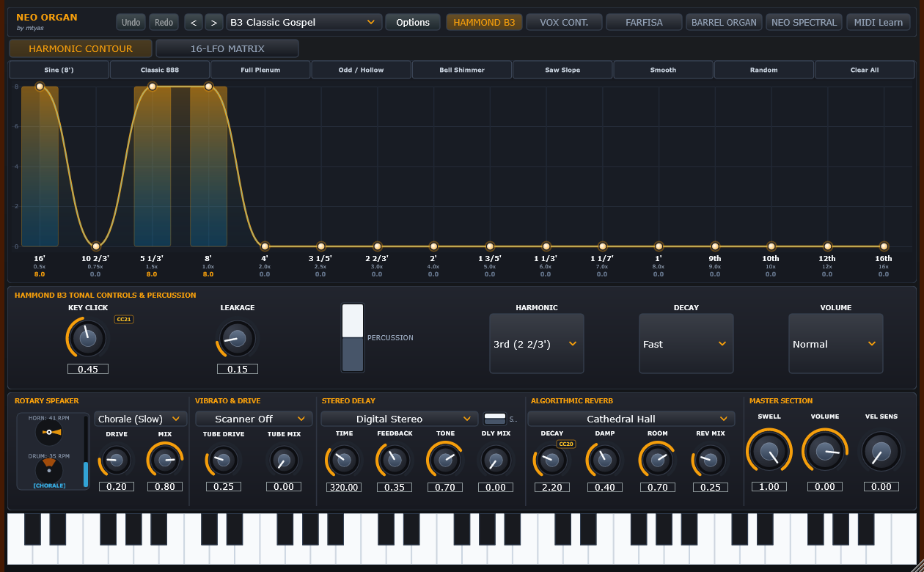
Task: Toggle the PERCUSSION switch
Action: pos(353,338)
